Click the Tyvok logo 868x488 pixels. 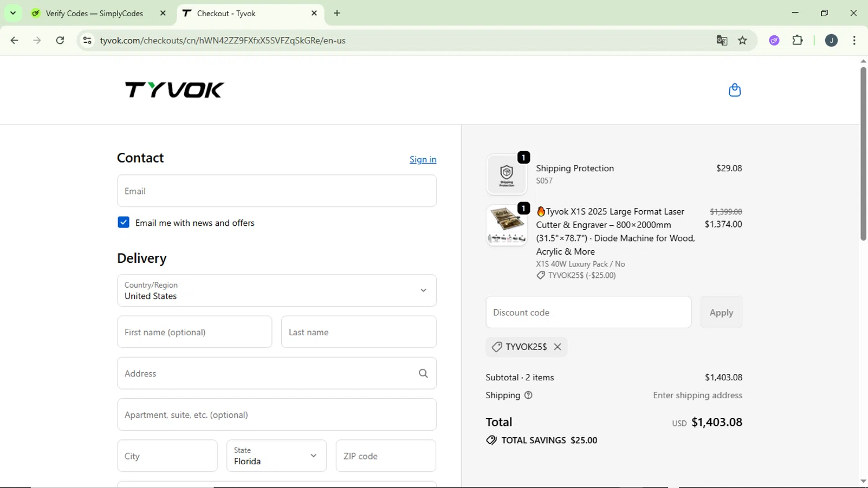click(174, 90)
